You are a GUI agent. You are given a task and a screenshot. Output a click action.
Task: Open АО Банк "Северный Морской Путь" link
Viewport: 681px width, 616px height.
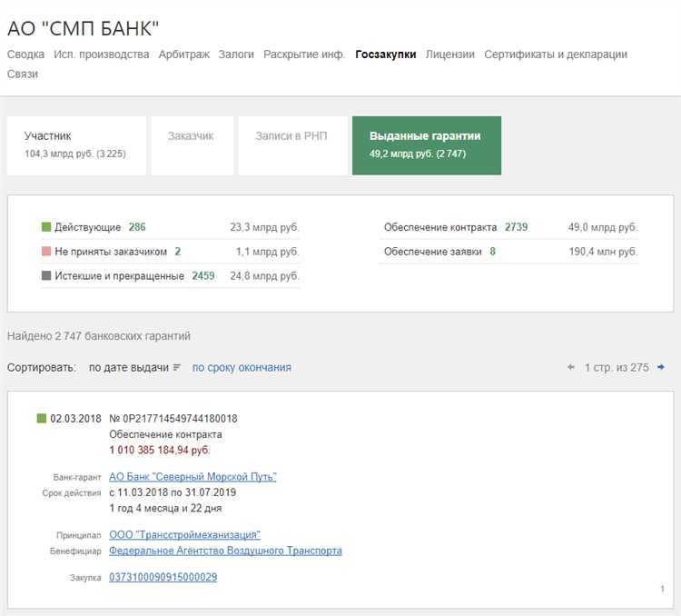pos(192,476)
